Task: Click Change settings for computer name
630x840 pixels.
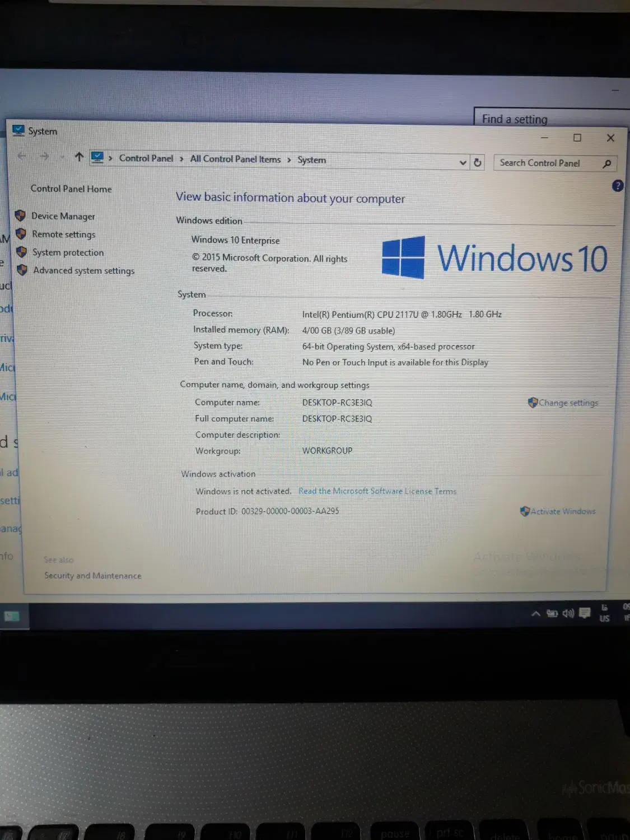Action: click(x=568, y=403)
